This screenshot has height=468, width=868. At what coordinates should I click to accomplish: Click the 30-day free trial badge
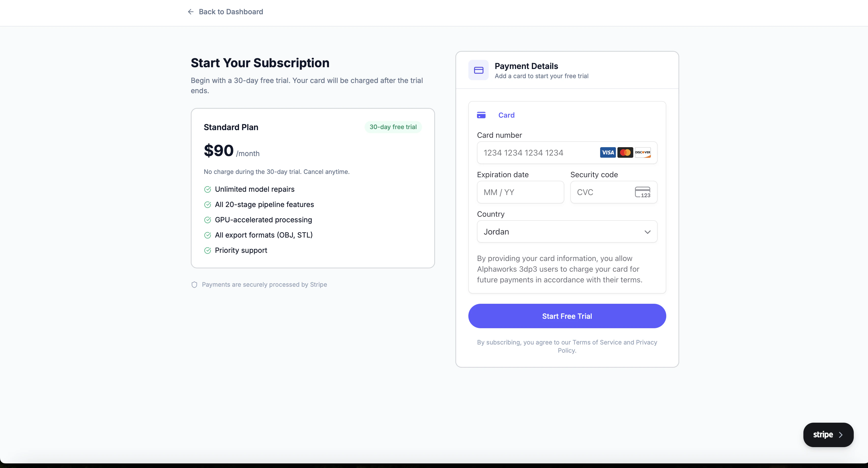(393, 127)
